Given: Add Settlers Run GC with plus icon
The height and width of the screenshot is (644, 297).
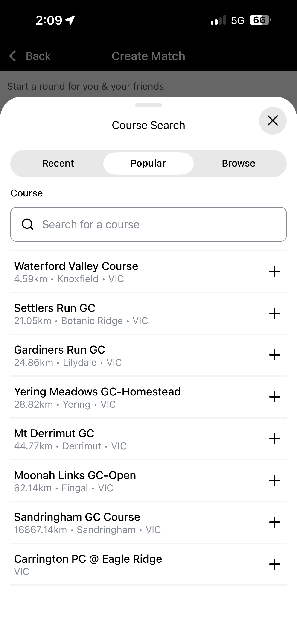Looking at the screenshot, I should pyautogui.click(x=274, y=313).
